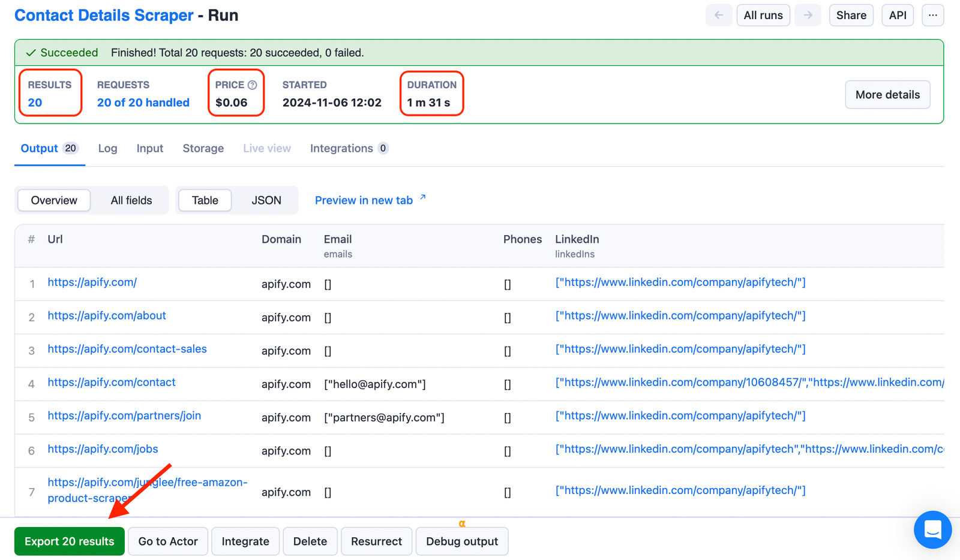Image resolution: width=960 pixels, height=560 pixels.
Task: Click Export 20 results button
Action: click(69, 541)
